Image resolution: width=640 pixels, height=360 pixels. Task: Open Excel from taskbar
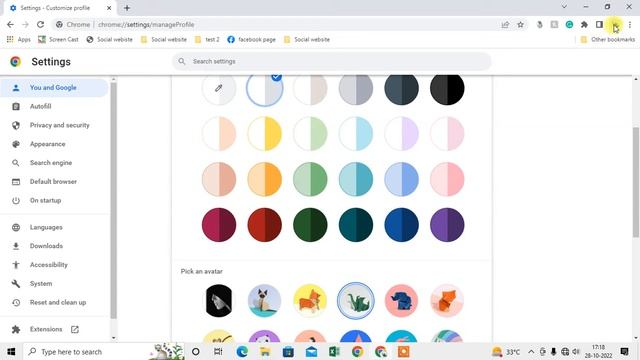[x=334, y=351]
